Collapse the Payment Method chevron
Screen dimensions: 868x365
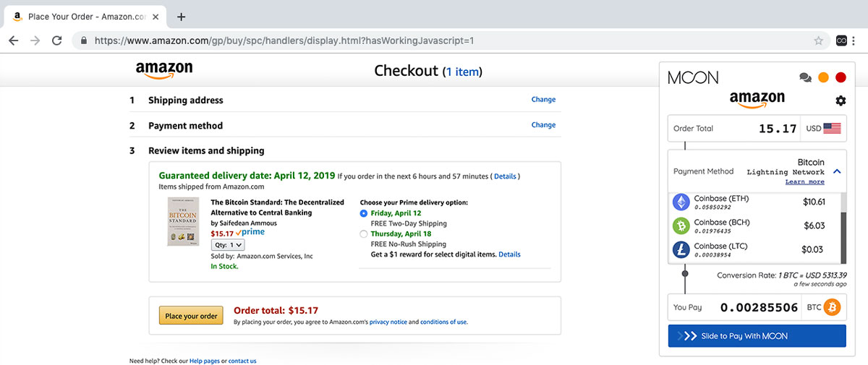point(836,171)
